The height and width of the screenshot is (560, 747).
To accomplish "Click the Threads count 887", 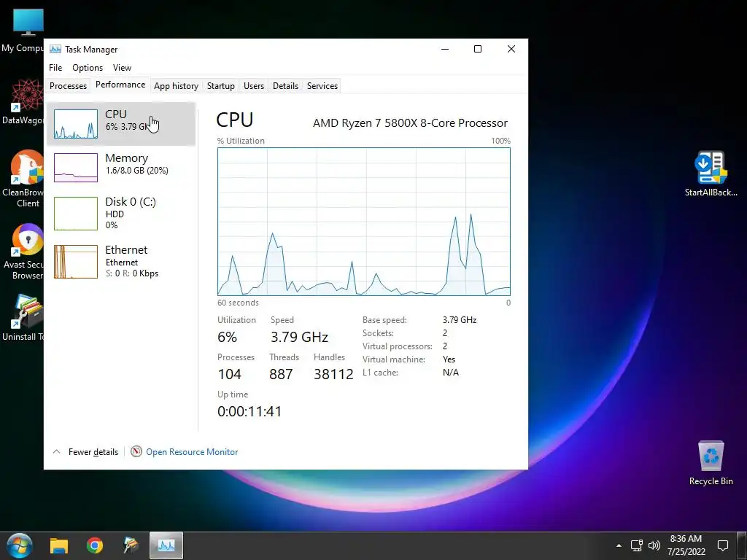I will pos(281,374).
